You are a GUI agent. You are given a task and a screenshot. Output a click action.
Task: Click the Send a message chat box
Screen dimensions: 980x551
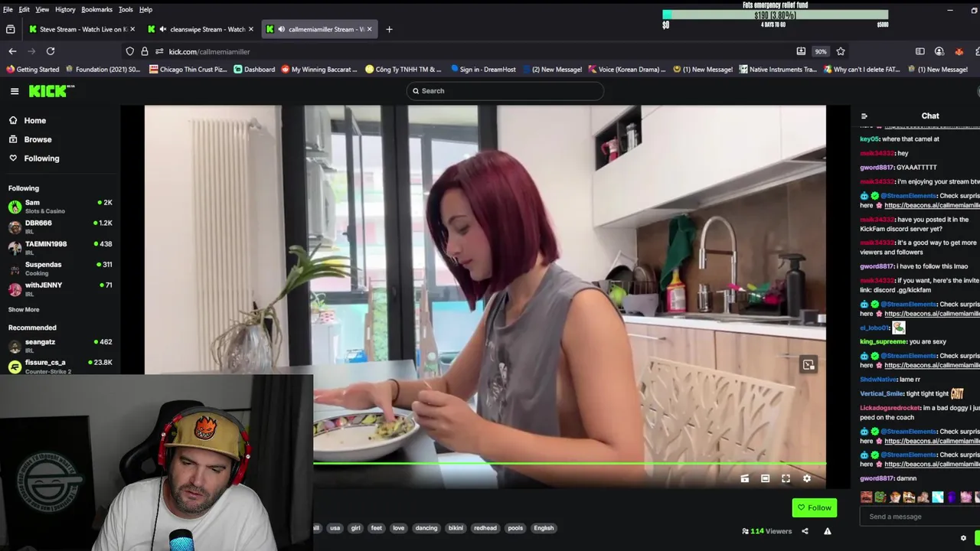pyautogui.click(x=919, y=517)
